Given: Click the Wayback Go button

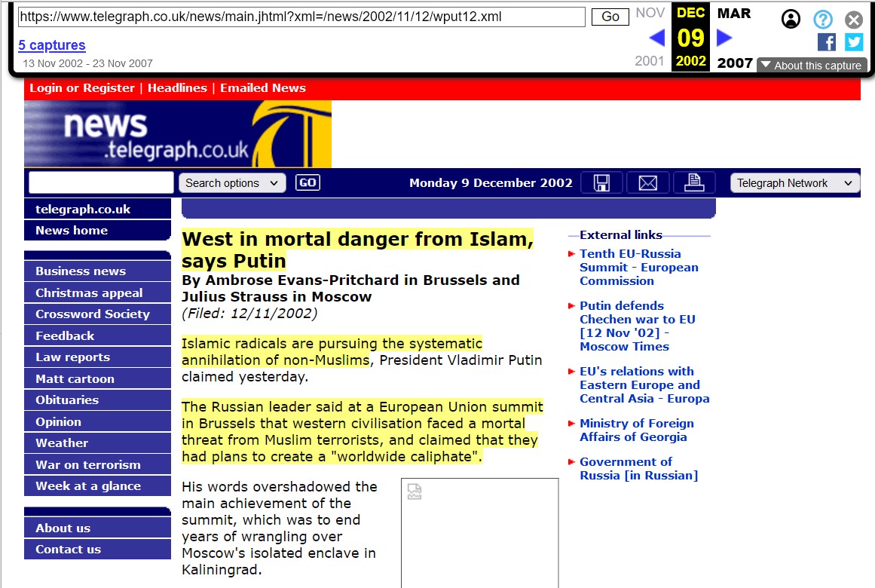Looking at the screenshot, I should pos(610,17).
